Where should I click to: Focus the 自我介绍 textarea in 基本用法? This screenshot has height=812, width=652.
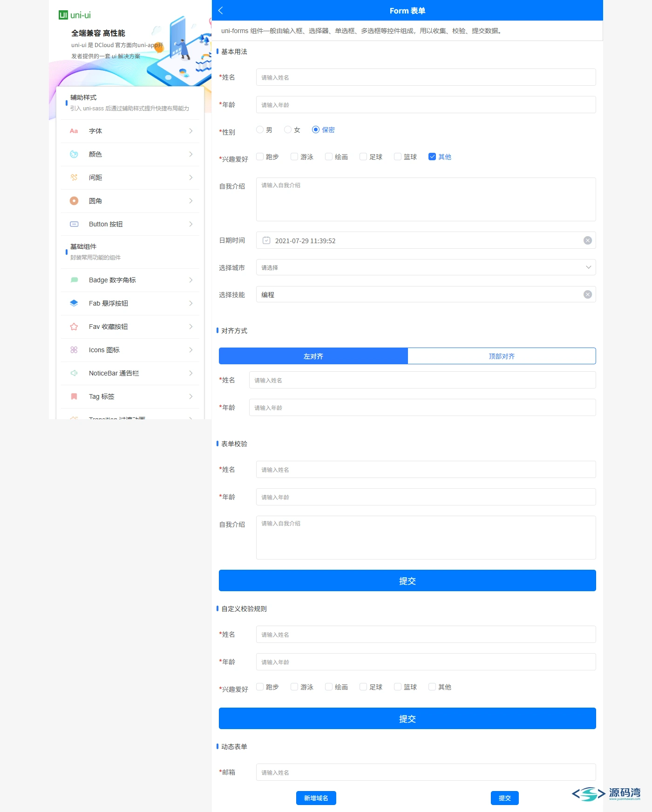point(426,199)
